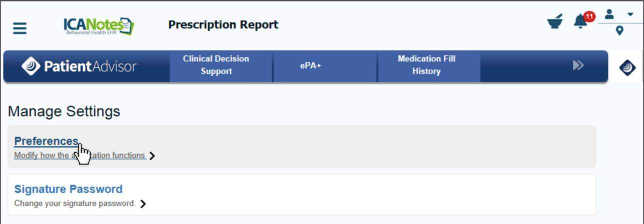Open the Signature Password link
644x224 pixels.
[x=68, y=189]
